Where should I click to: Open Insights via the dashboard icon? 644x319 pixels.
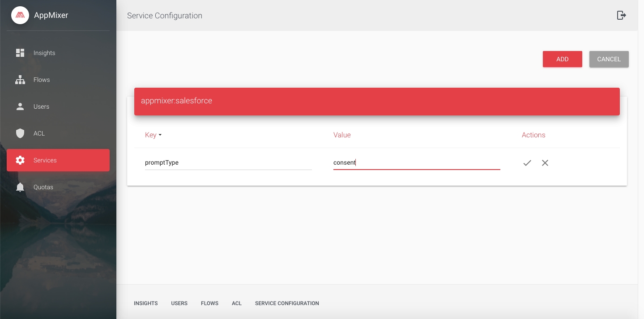pyautogui.click(x=20, y=53)
